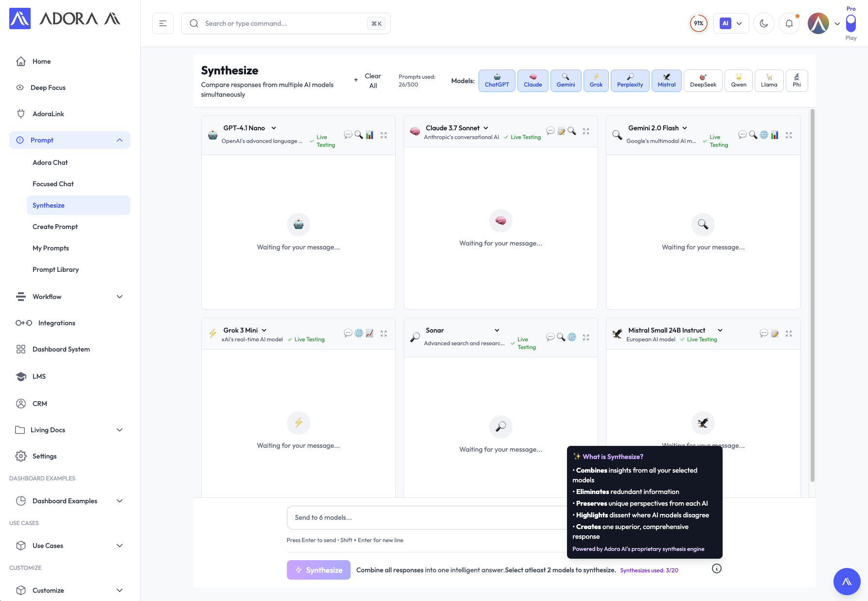
Task: Open the moon dark mode icon
Action: click(x=763, y=23)
